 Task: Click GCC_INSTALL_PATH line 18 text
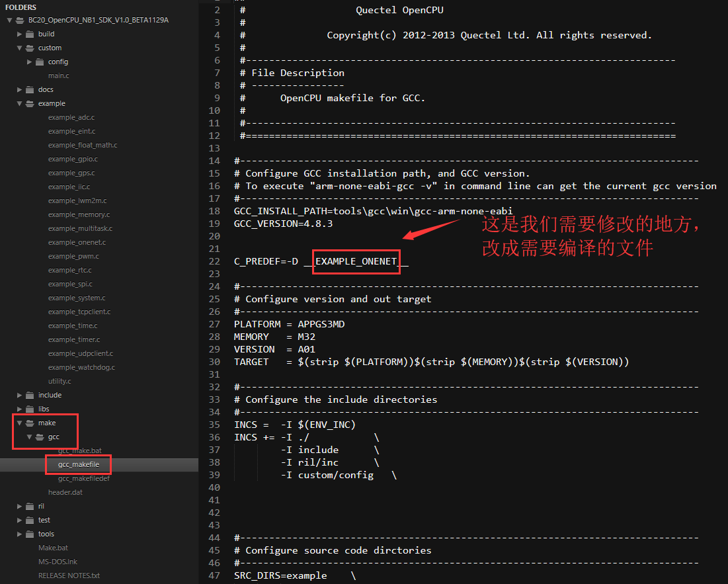pyautogui.click(x=374, y=211)
